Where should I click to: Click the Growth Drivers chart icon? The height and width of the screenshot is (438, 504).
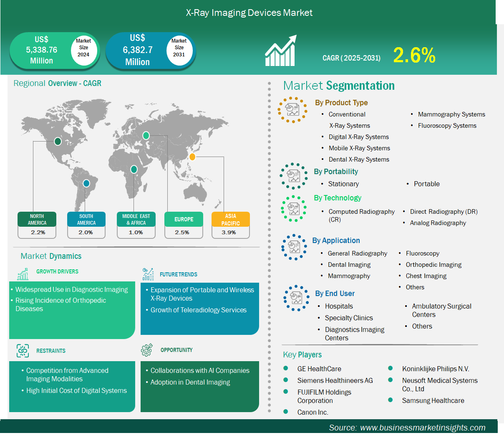click(23, 274)
